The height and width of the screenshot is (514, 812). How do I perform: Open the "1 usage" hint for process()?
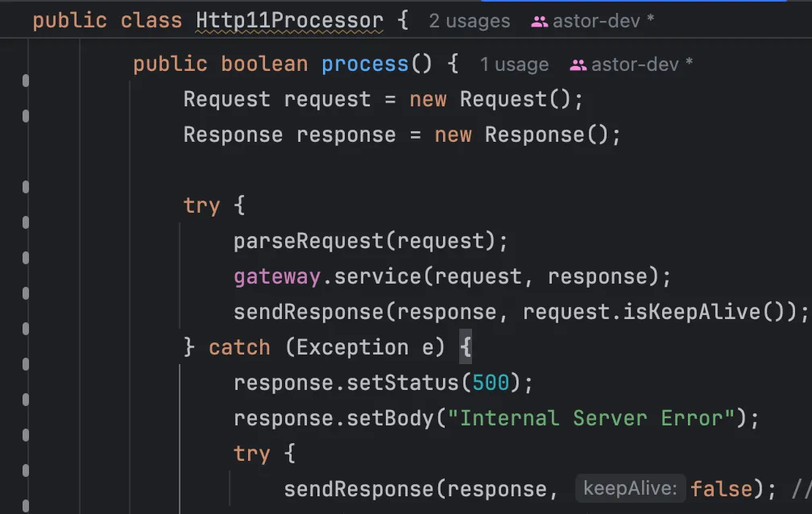[x=514, y=65]
